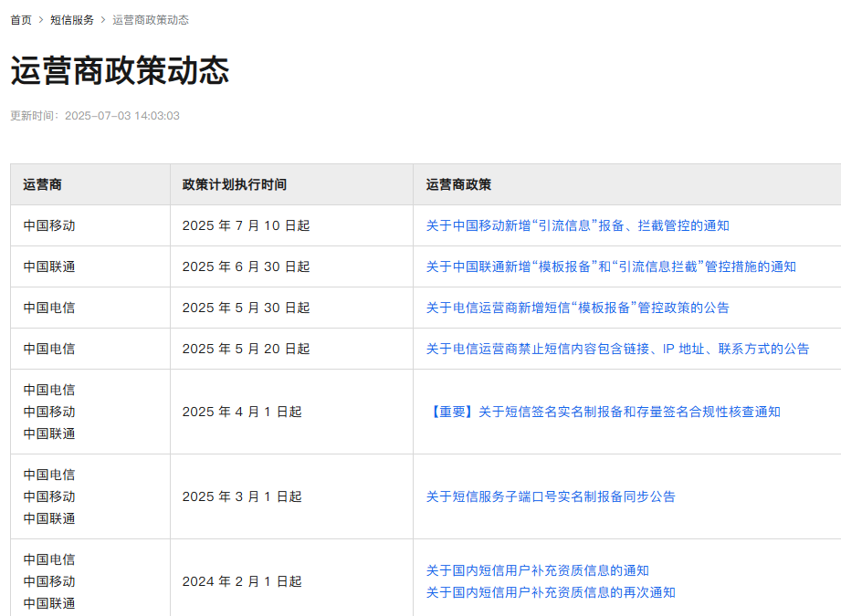
Task: Click 中国电信 in the 2024 February row
Action: [x=49, y=559]
